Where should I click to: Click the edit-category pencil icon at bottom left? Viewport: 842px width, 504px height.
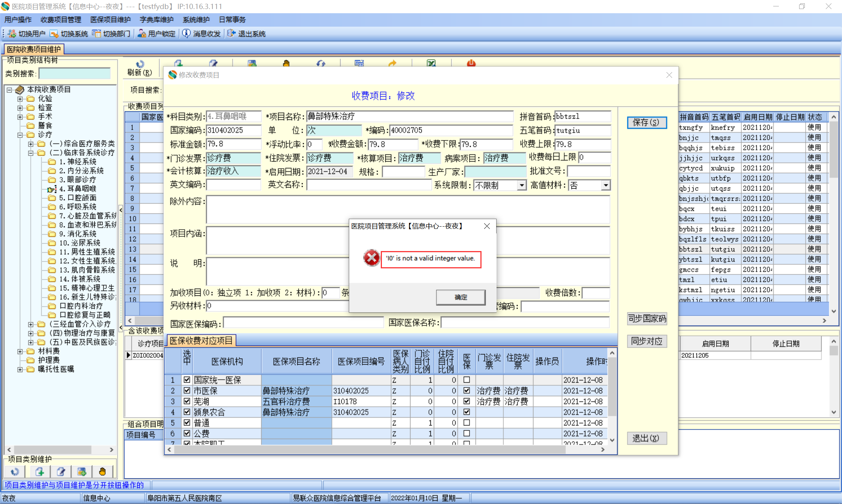click(61, 471)
